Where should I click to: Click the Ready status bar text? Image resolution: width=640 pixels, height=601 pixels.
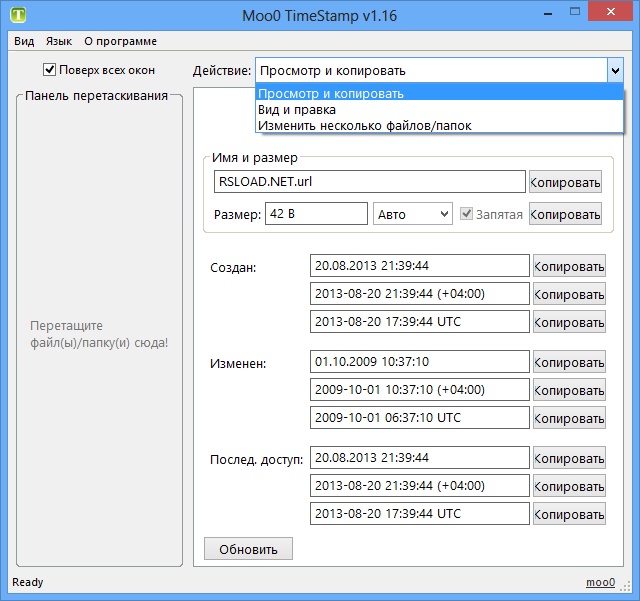click(x=28, y=582)
